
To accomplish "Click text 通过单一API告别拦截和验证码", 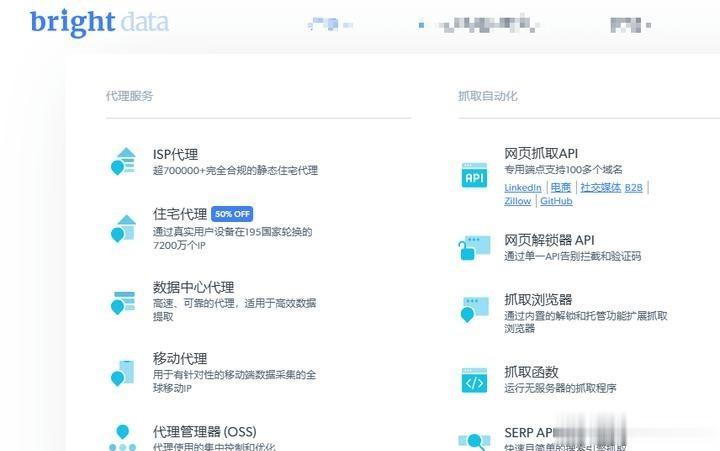I will click(572, 256).
